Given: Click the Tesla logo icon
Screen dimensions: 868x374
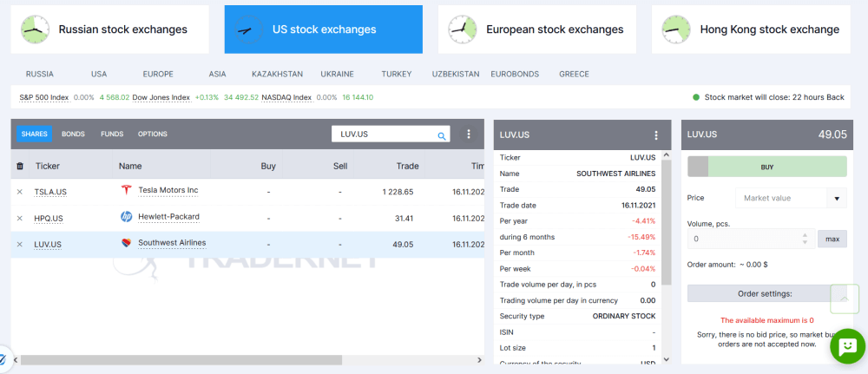Looking at the screenshot, I should [x=126, y=190].
